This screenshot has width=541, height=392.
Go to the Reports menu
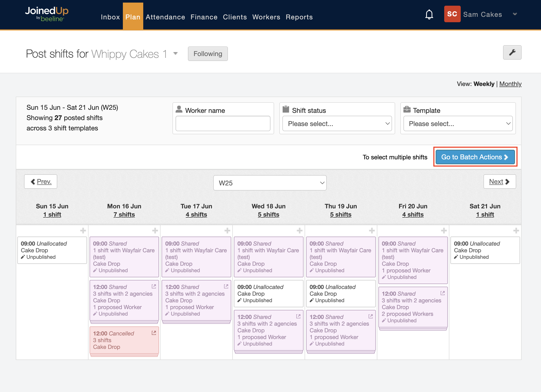tap(299, 17)
